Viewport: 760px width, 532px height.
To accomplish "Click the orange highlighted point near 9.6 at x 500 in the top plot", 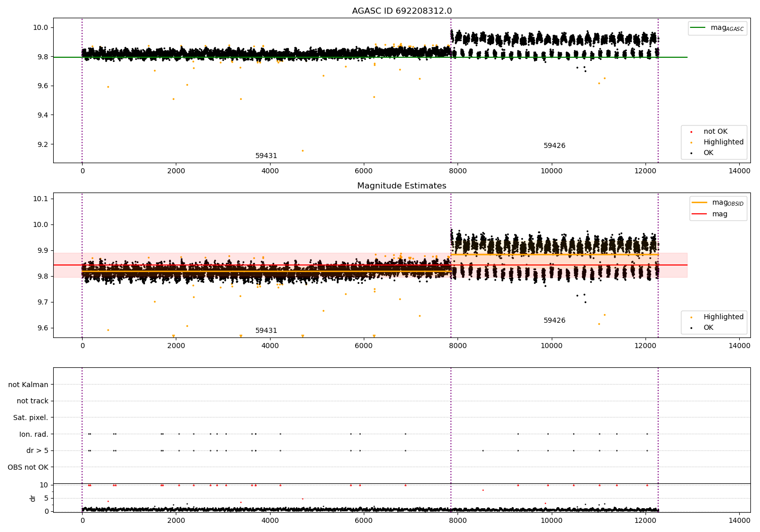I will pos(107,87).
